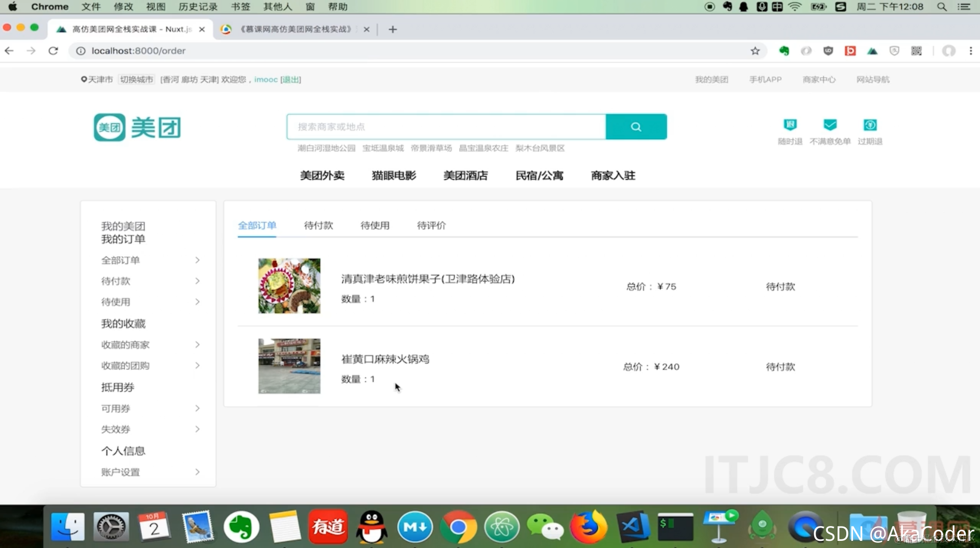
Task: Click the Meituan logo
Action: 137,127
